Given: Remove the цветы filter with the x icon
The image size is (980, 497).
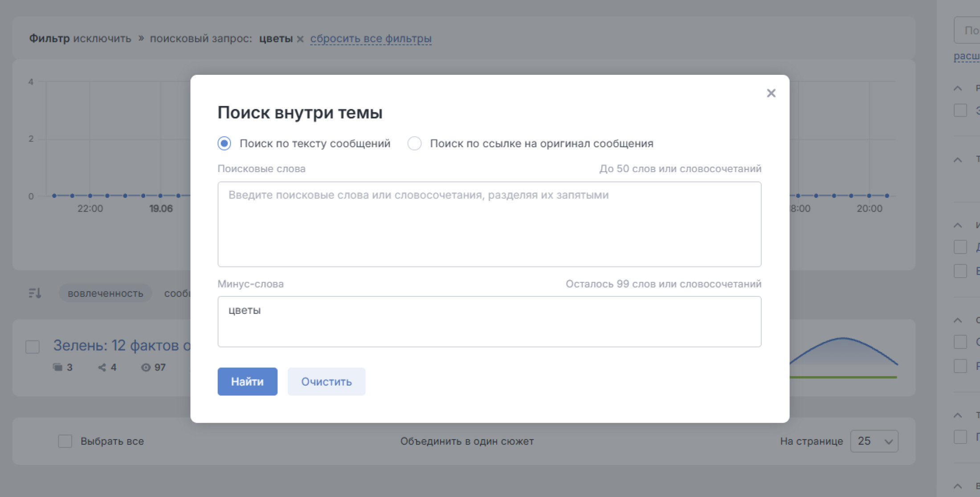Looking at the screenshot, I should click(300, 39).
